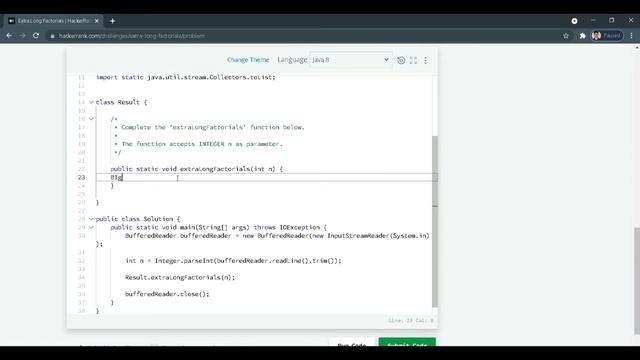Bookmark this page with the star

[566, 36]
